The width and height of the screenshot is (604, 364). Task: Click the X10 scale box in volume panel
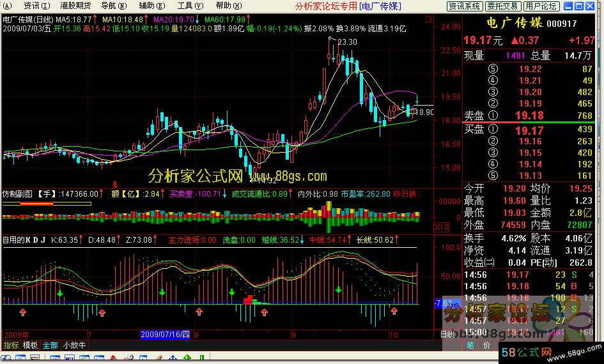442,227
